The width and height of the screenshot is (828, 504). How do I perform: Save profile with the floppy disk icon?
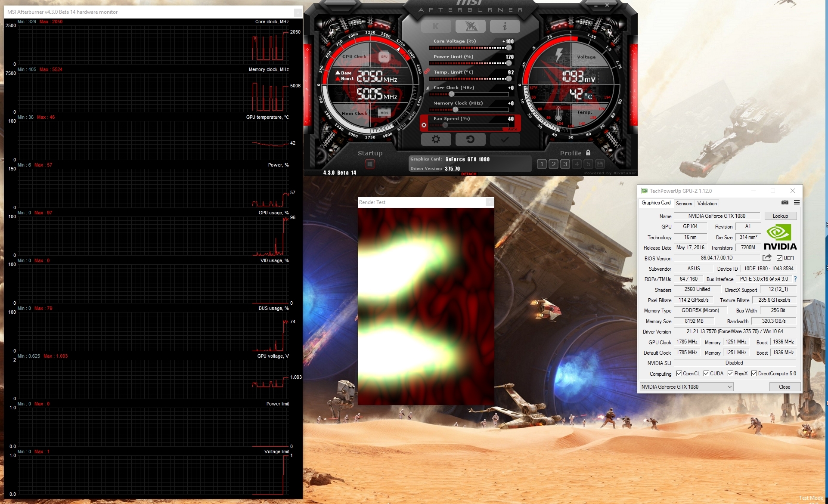[x=600, y=164]
